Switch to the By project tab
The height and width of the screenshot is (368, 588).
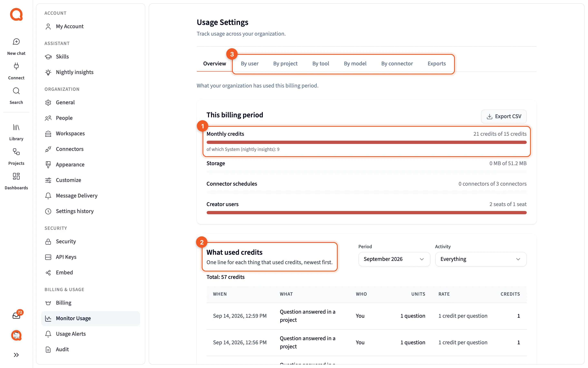[285, 64]
